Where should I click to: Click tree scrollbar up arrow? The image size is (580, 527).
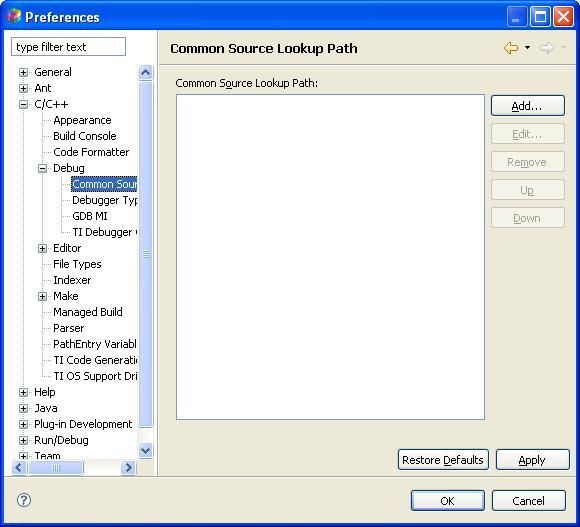coord(145,72)
